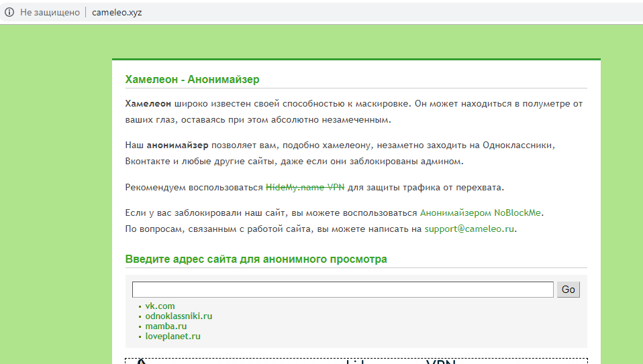
Task: Click the bold word 'анонимайзер' in paragraph
Action: [178, 145]
